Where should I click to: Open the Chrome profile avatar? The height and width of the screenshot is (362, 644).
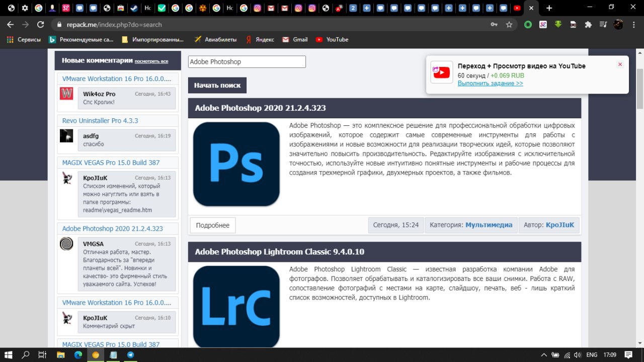[x=618, y=24]
